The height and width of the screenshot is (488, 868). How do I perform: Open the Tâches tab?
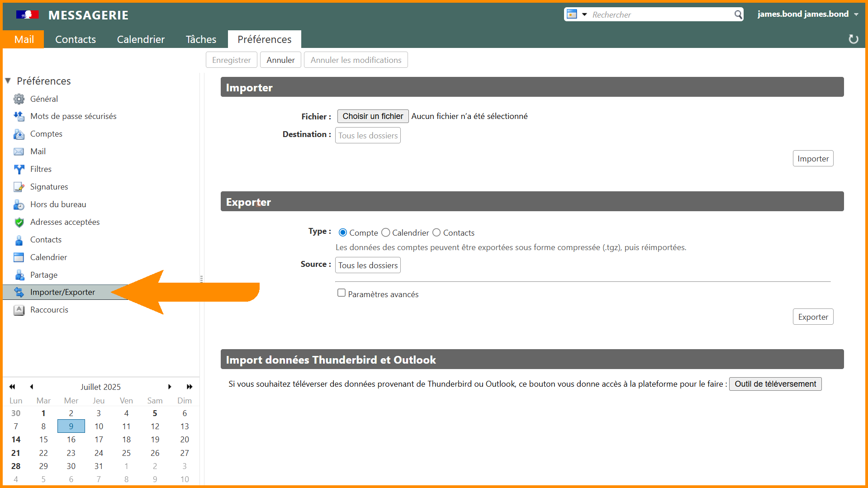click(x=201, y=39)
